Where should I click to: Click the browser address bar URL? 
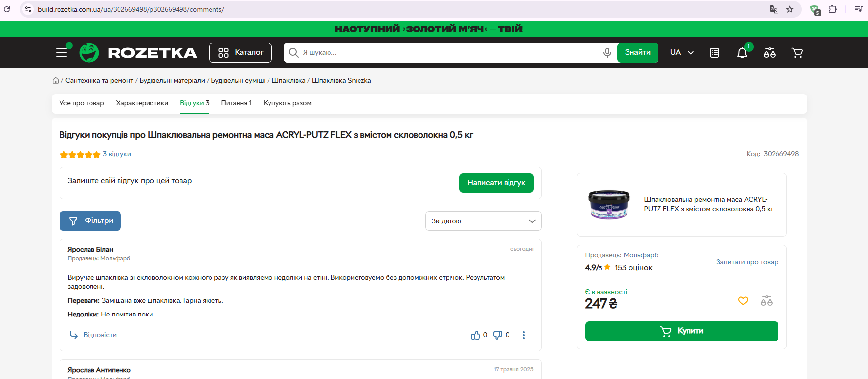point(131,9)
